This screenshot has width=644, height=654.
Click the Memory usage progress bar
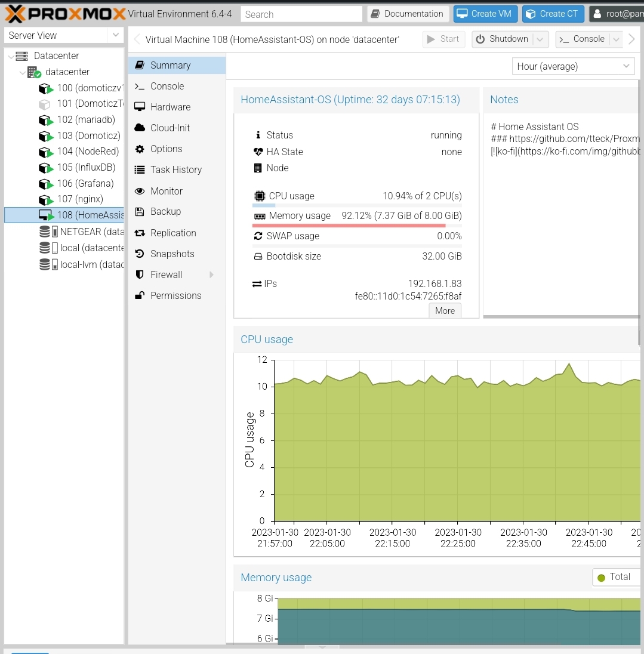pyautogui.click(x=357, y=225)
